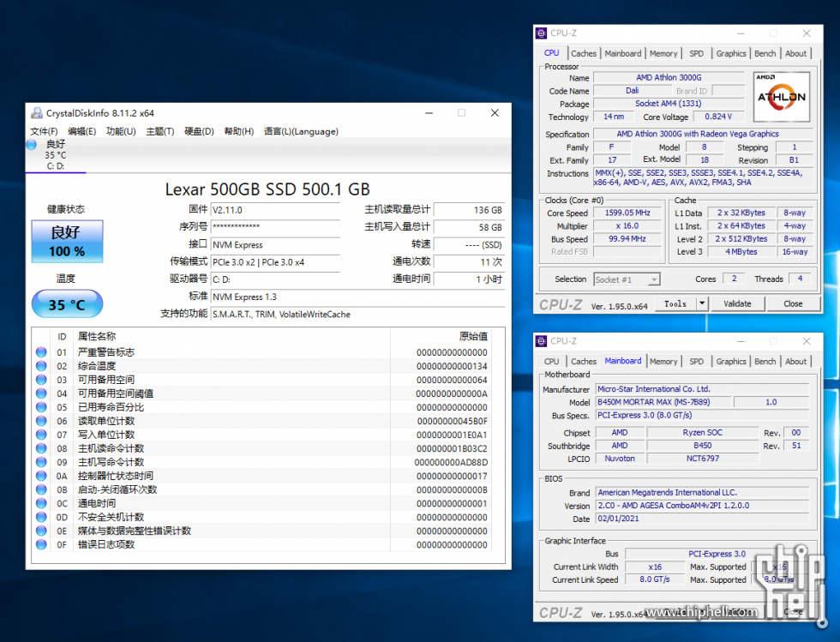The height and width of the screenshot is (642, 840).
Task: Click the 35 °C temperature button
Action: (x=67, y=304)
